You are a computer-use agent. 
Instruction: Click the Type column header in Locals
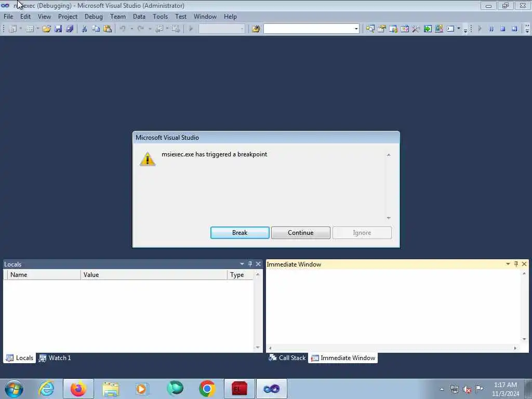[x=241, y=275]
